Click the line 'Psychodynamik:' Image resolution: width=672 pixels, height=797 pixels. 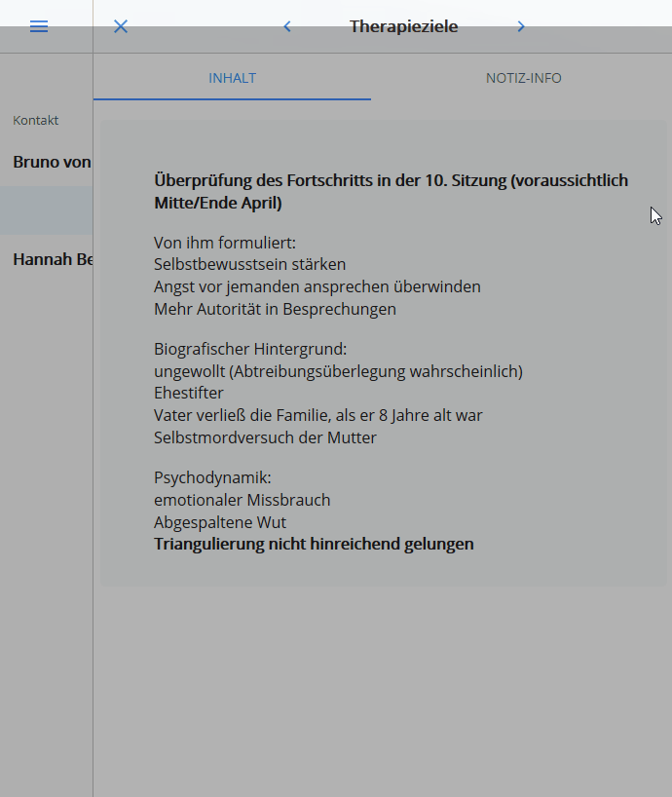coord(213,477)
